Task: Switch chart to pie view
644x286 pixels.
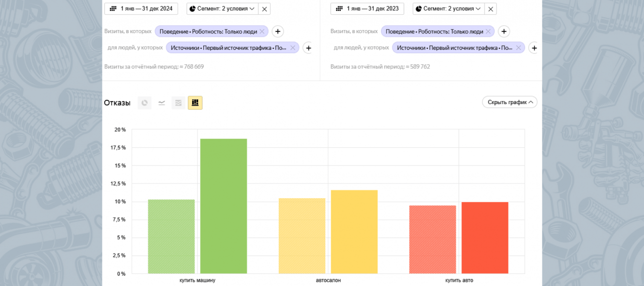Action: pyautogui.click(x=145, y=103)
